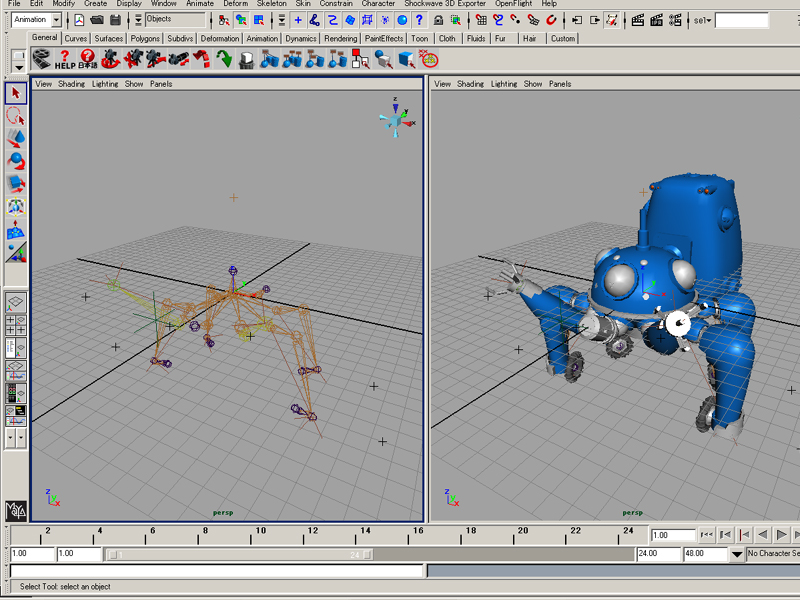Image resolution: width=800 pixels, height=600 pixels.
Task: Toggle snap to curves icon
Action: pos(497,19)
